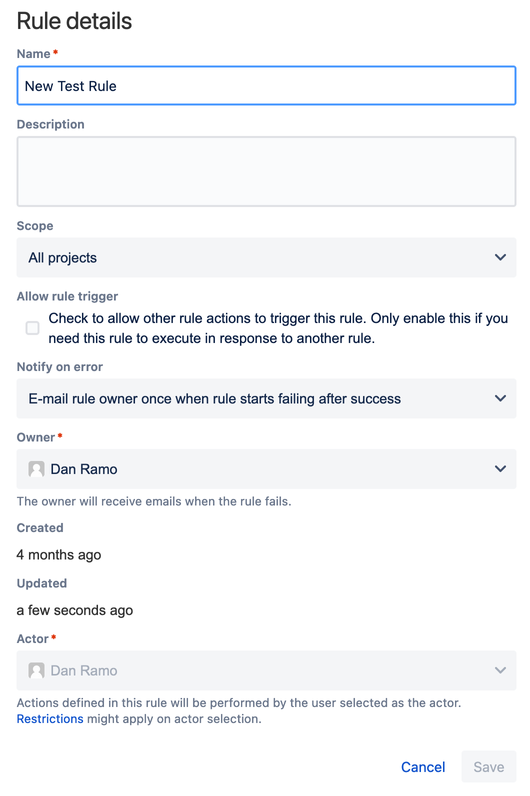Image resolution: width=530 pixels, height=796 pixels.
Task: Open the E-mail rule owner notification selector
Action: [x=267, y=399]
